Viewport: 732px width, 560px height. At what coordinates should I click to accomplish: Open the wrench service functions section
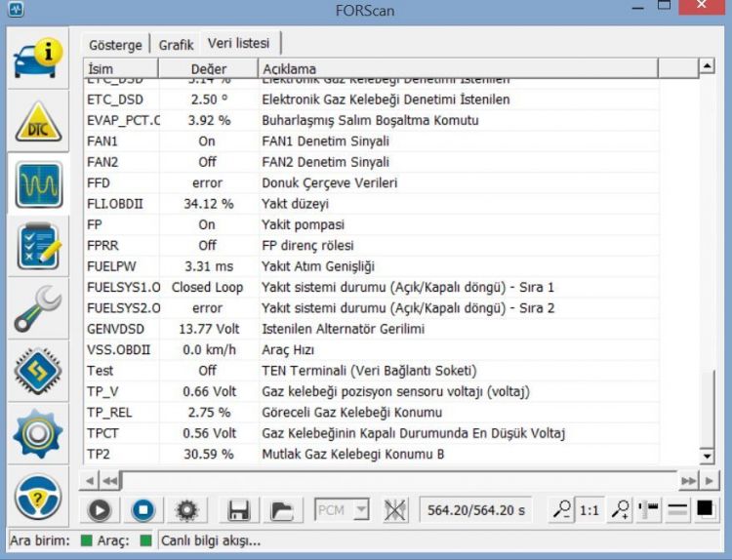click(x=38, y=309)
